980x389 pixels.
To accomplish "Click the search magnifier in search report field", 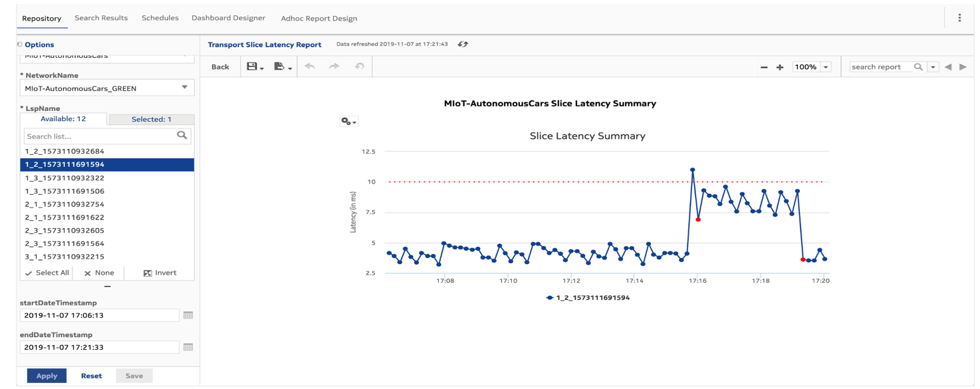I will 919,66.
